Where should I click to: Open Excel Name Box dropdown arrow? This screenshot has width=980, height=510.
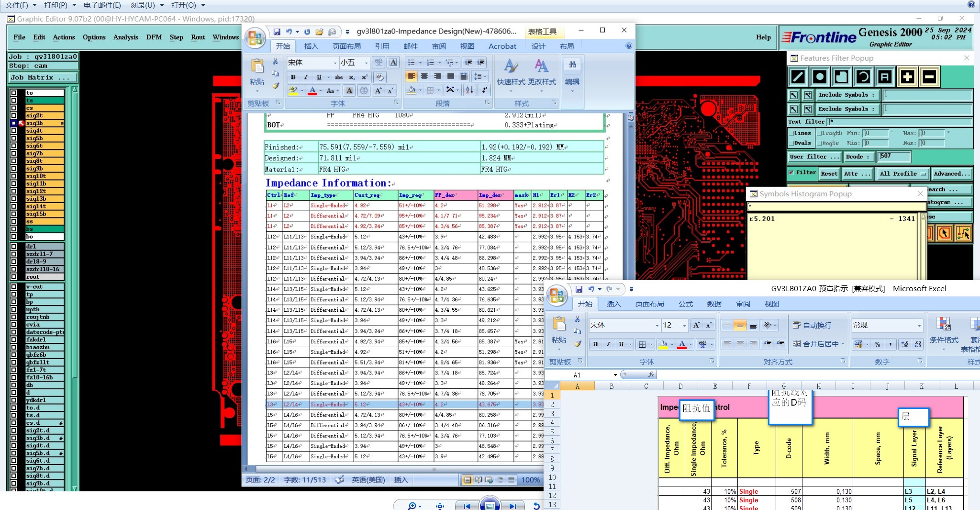point(615,375)
